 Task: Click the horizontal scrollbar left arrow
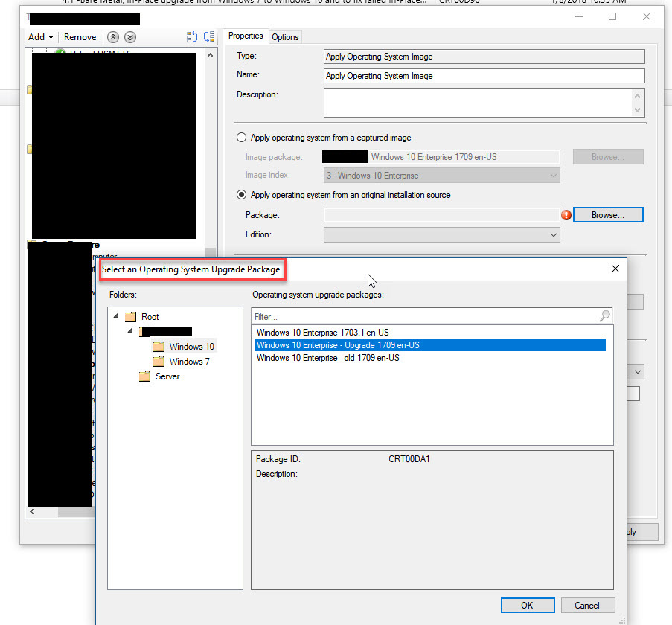pyautogui.click(x=32, y=511)
